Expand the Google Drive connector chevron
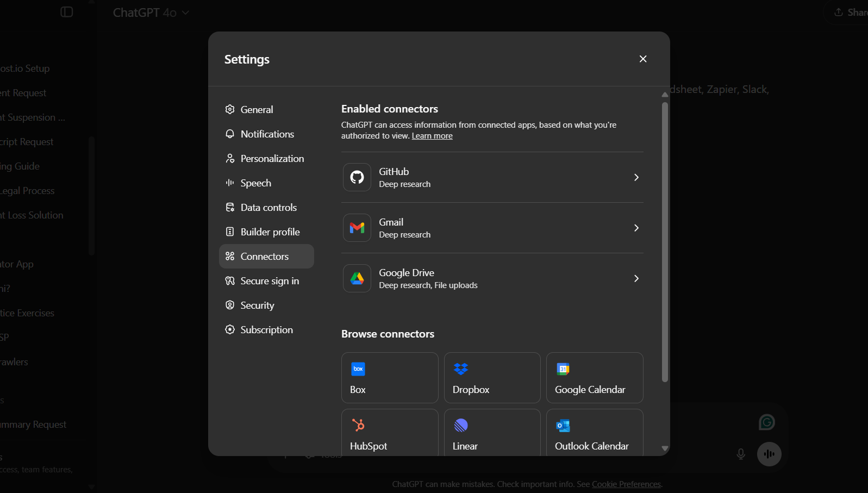Screen dimensions: 868x493 636,278
